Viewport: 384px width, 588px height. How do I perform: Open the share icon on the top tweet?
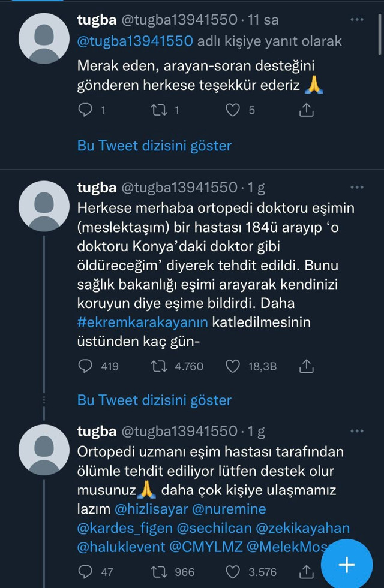(307, 110)
